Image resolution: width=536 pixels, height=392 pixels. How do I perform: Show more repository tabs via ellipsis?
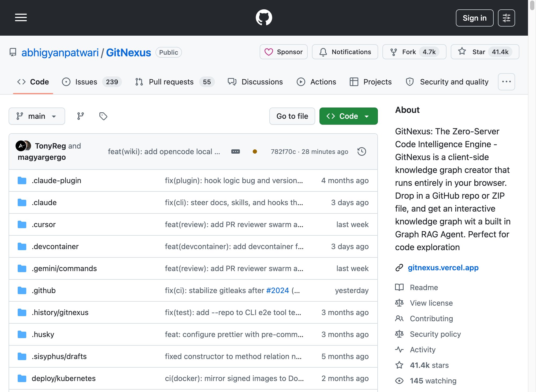coord(506,82)
